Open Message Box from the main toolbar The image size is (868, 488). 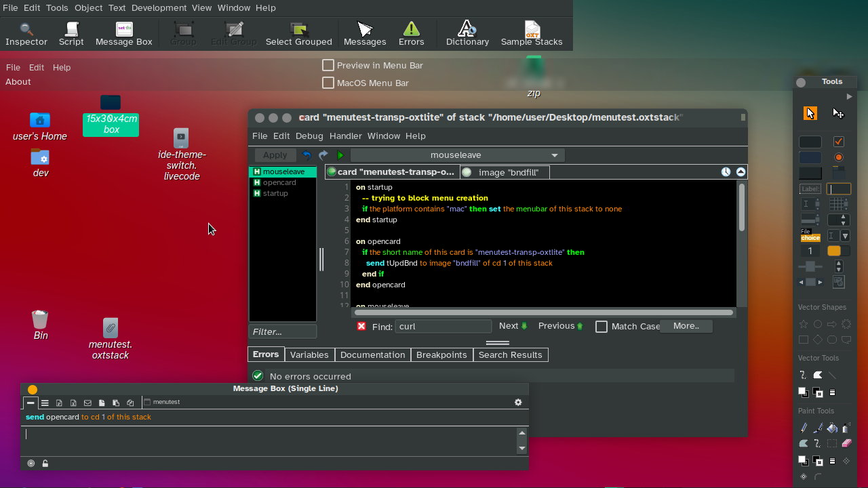pyautogui.click(x=124, y=34)
